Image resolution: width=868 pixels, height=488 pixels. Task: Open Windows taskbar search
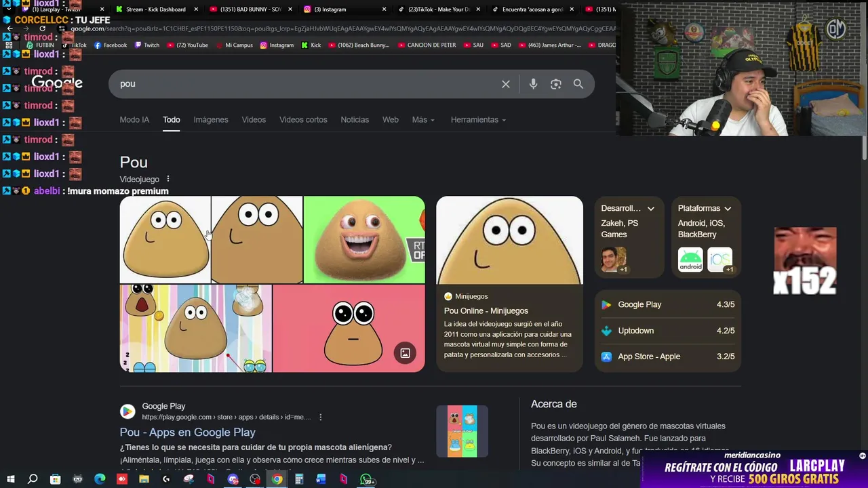point(33,479)
